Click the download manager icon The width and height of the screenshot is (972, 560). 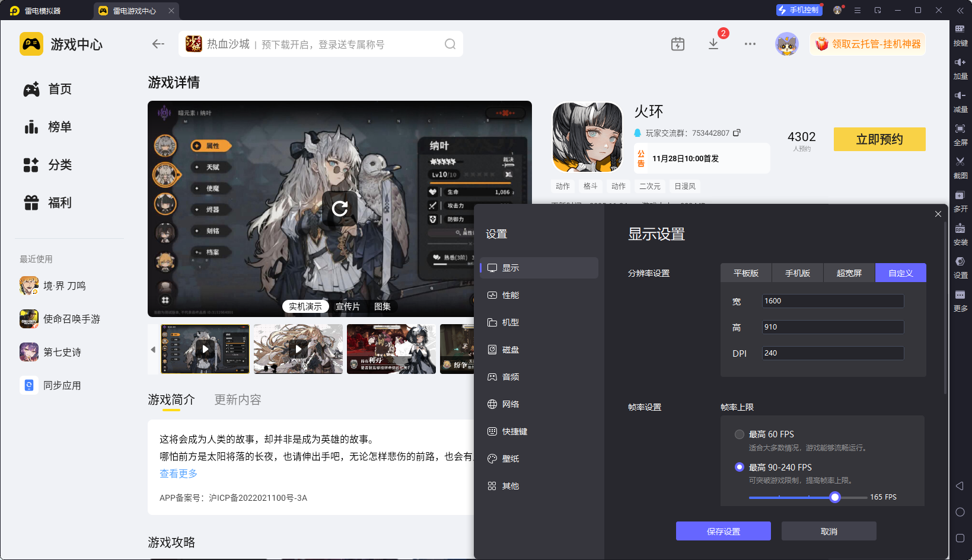(713, 44)
